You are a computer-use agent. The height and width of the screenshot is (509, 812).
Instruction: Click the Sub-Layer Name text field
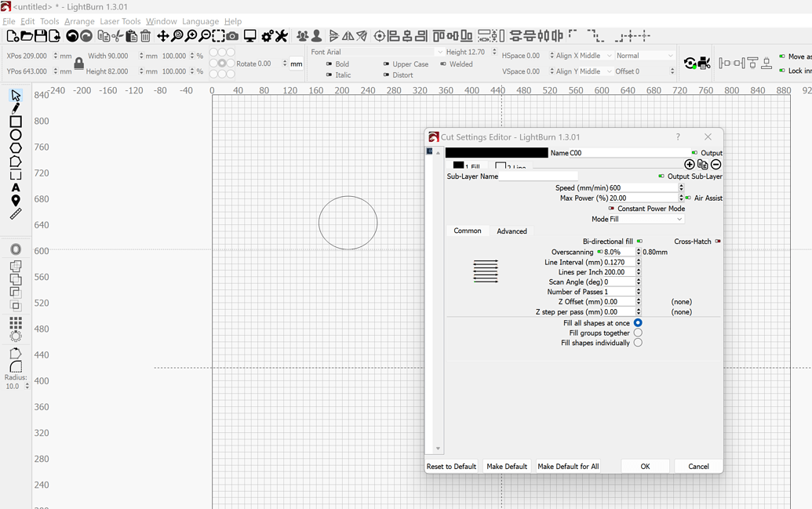coord(538,176)
